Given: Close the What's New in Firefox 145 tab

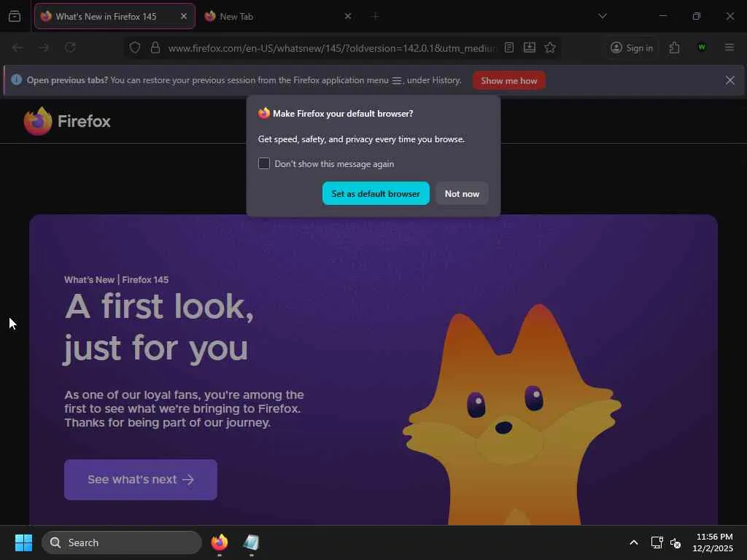Looking at the screenshot, I should [x=183, y=16].
